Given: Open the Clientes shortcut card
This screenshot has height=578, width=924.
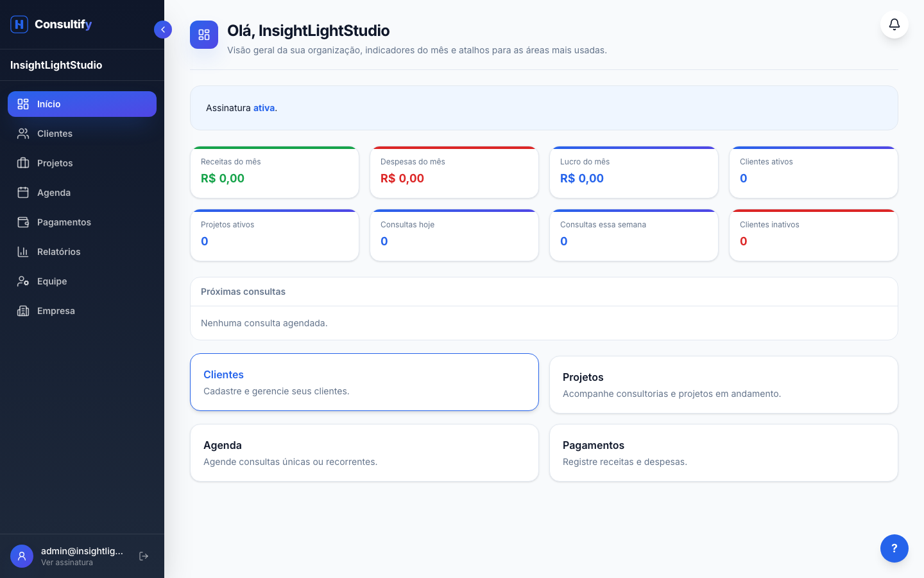Looking at the screenshot, I should 364,382.
